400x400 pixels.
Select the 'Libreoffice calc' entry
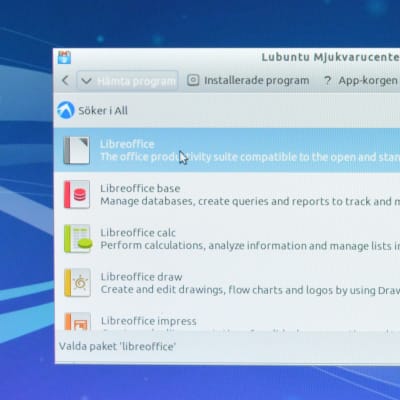[x=138, y=233]
